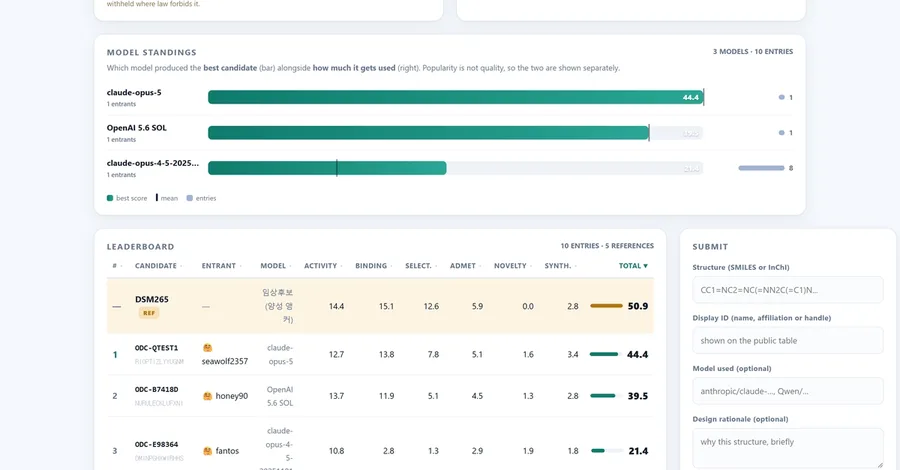Click the REF badge under DSM265
Image resolution: width=900 pixels, height=470 pixels.
[149, 313]
